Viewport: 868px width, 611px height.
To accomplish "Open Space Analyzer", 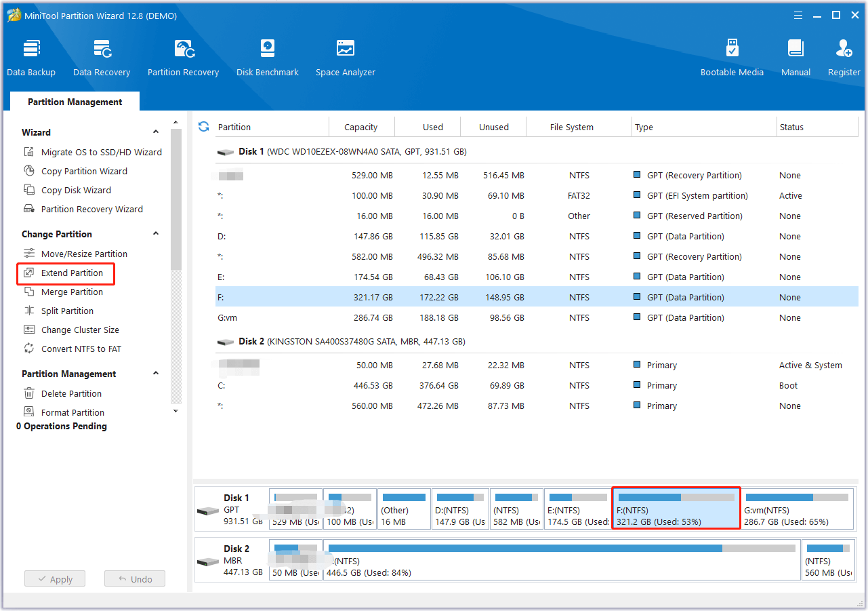I will point(346,58).
